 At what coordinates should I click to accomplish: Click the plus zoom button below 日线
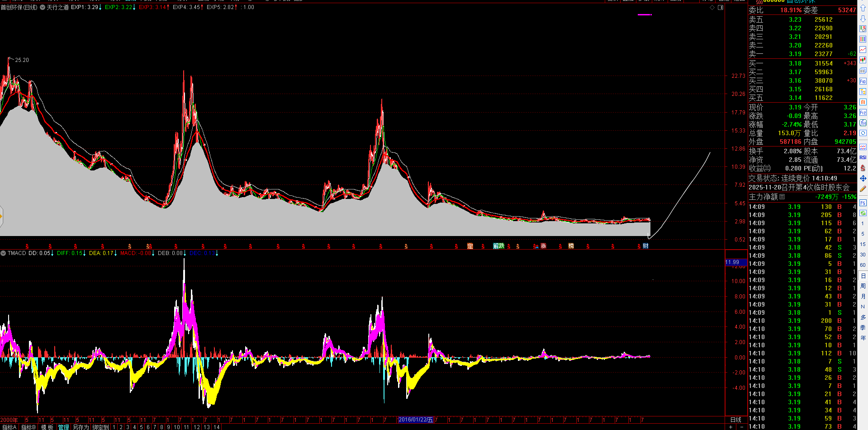[731, 427]
